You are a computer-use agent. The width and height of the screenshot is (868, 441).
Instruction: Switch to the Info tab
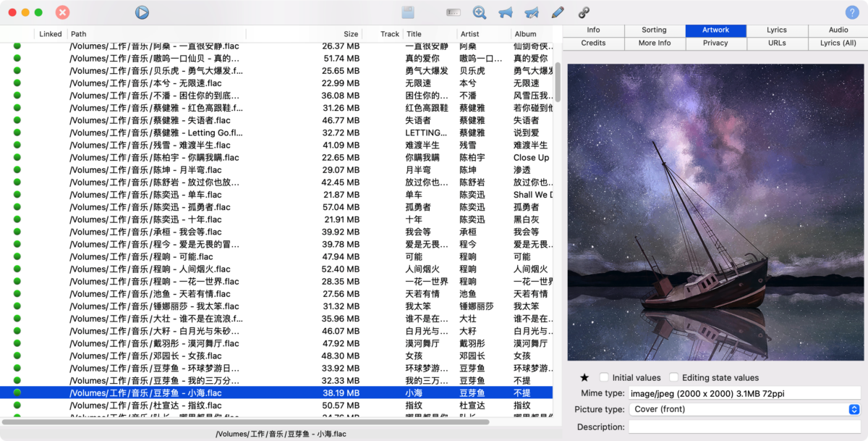coord(593,30)
